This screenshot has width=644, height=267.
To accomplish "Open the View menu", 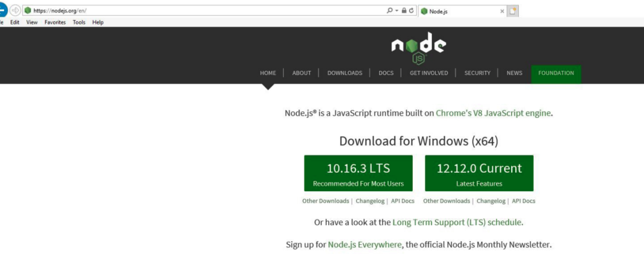I will click(32, 23).
